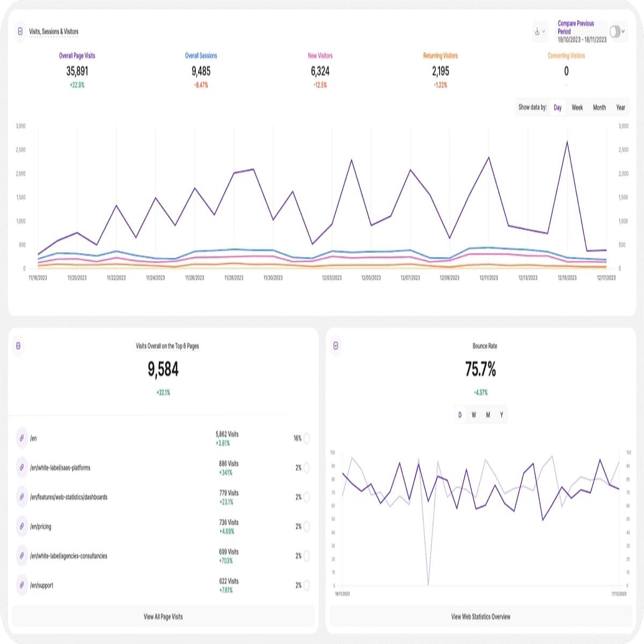Click link icon for /en/features/web-statistics/dashboards

pos(21,497)
